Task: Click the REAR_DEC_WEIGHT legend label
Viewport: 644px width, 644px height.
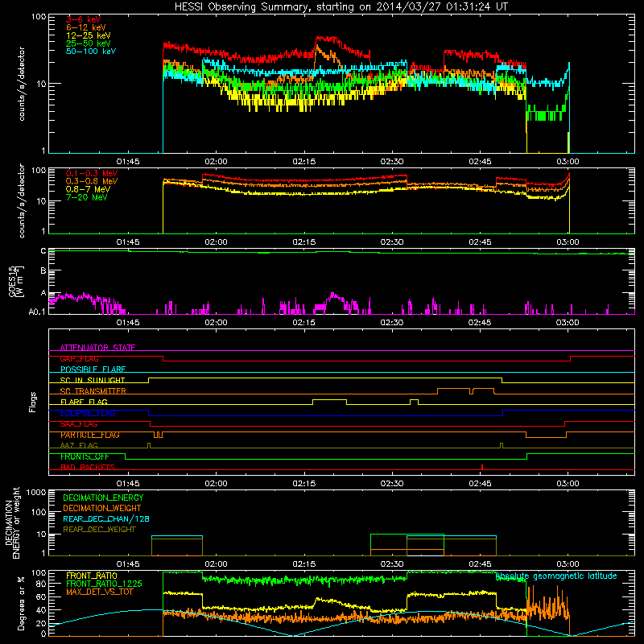Action: 99,530
